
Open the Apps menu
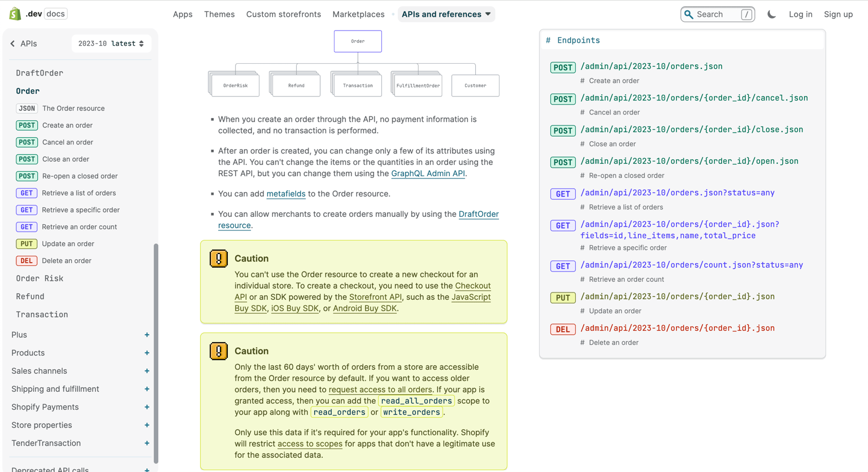pyautogui.click(x=183, y=14)
